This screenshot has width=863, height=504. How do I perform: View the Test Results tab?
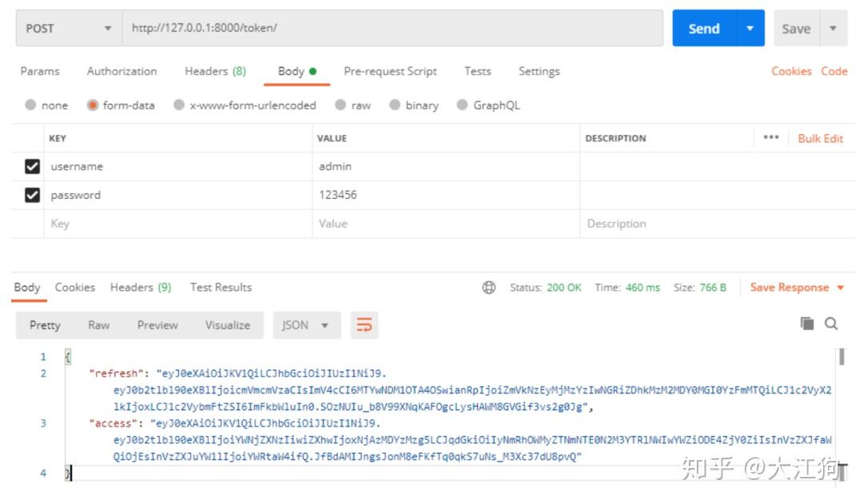(220, 287)
